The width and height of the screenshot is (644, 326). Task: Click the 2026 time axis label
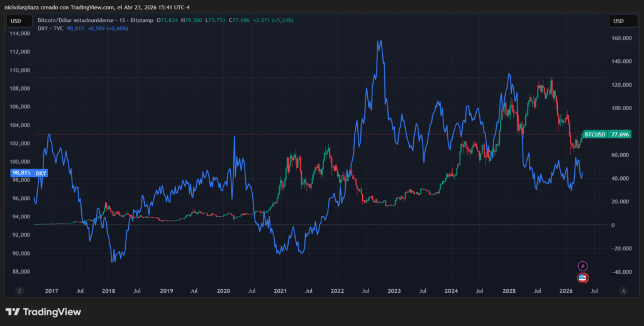point(566,291)
